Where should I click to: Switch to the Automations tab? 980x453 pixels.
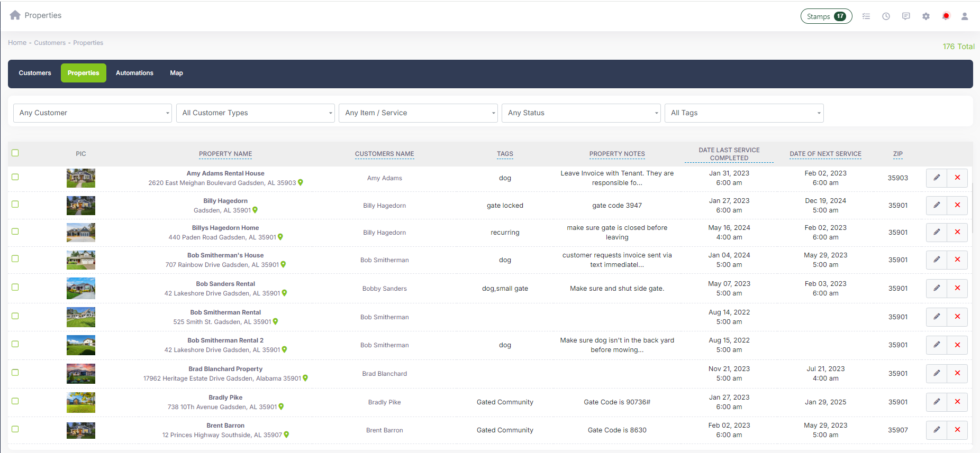click(134, 73)
